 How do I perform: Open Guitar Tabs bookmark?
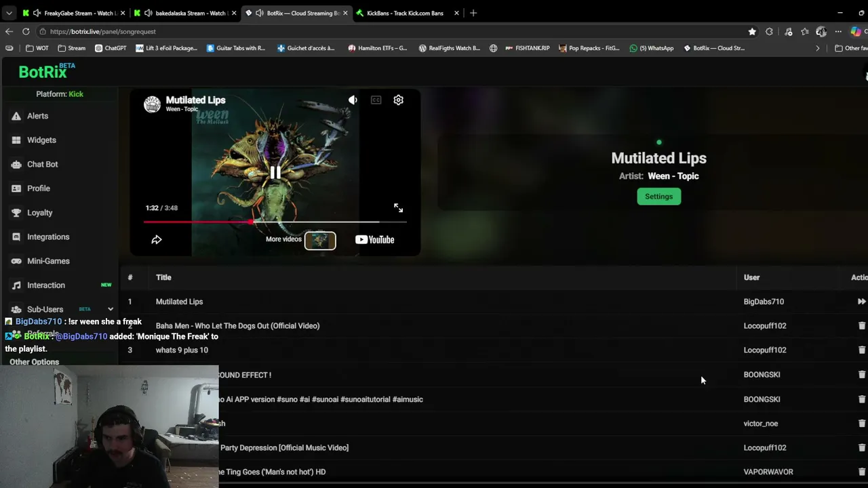(x=236, y=48)
